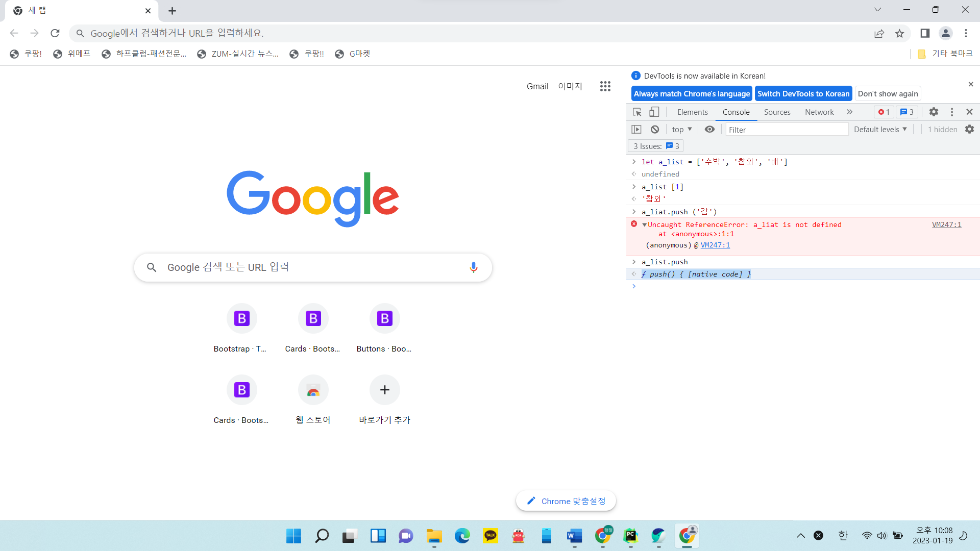
Task: Clear the console
Action: point(655,130)
